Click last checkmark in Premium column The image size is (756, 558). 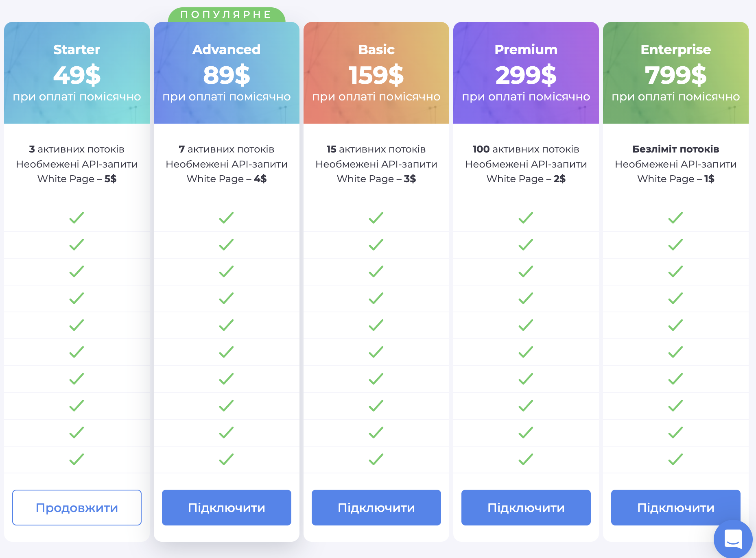coord(526,460)
